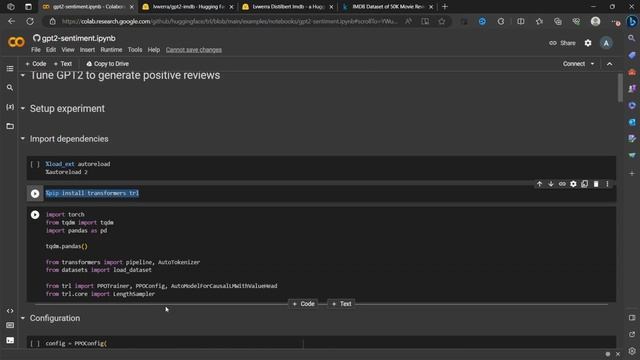Image resolution: width=640 pixels, height=360 pixels.
Task: Bookmark this page star icon
Action: tap(442, 21)
